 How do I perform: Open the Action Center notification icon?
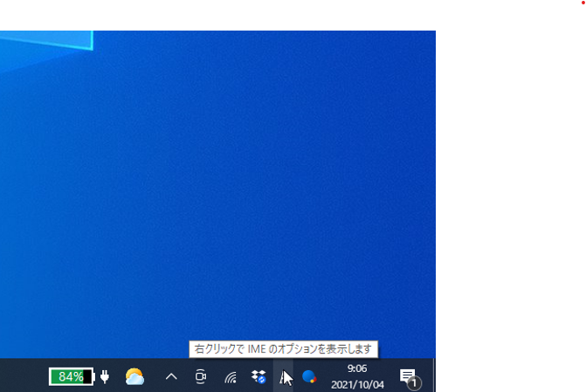[407, 375]
